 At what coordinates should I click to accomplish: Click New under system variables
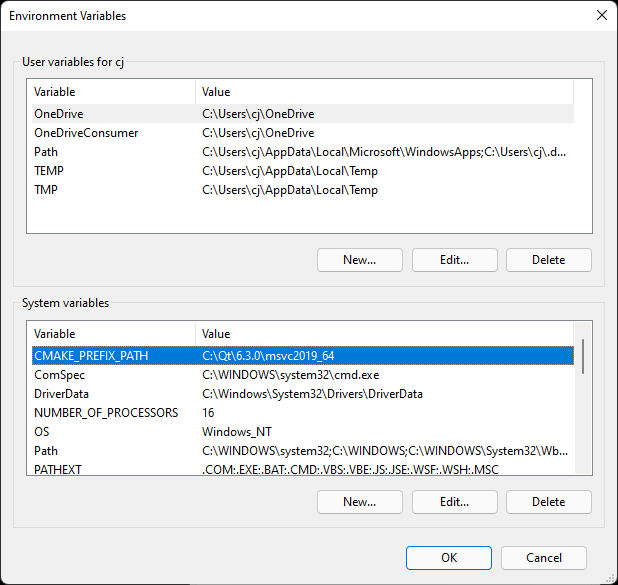pos(359,502)
